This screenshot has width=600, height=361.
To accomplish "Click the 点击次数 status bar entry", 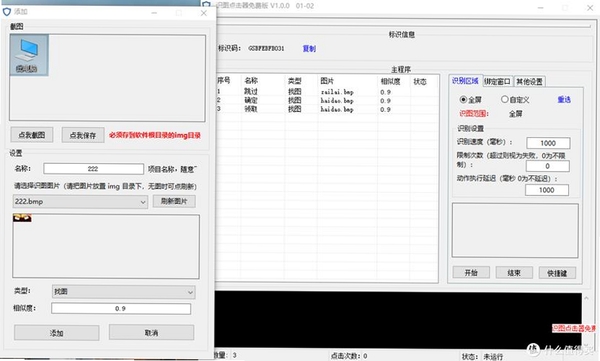I will click(x=349, y=356).
